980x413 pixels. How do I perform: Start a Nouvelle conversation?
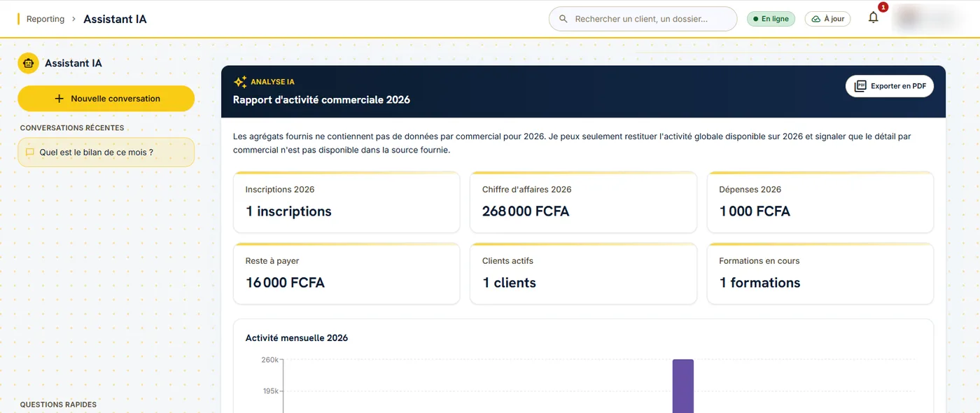click(x=106, y=99)
